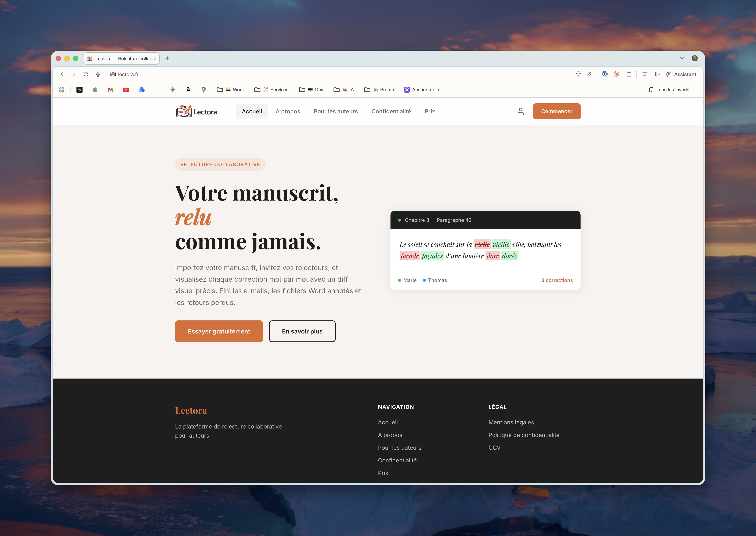756x536 pixels.
Task: Bookmark the page with the star icon
Action: point(578,74)
